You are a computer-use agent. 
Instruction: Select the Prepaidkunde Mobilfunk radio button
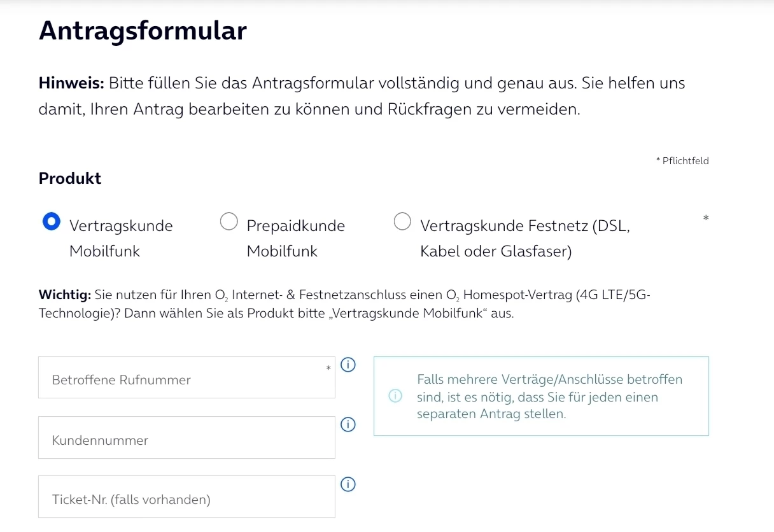(x=229, y=221)
